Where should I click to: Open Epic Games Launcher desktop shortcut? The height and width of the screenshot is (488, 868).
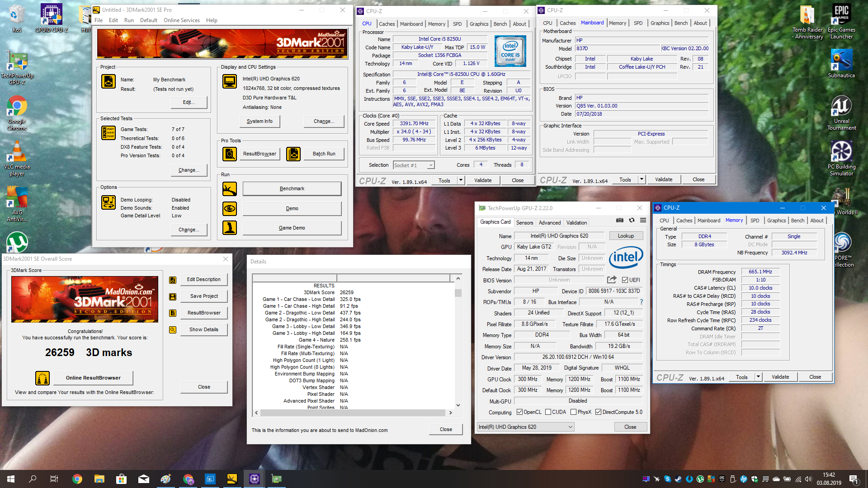point(841,21)
